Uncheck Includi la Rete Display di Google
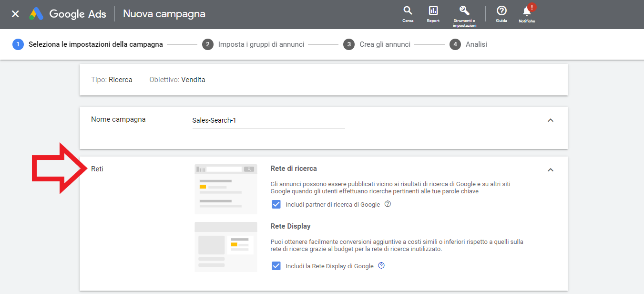This screenshot has height=294, width=644. coord(276,266)
